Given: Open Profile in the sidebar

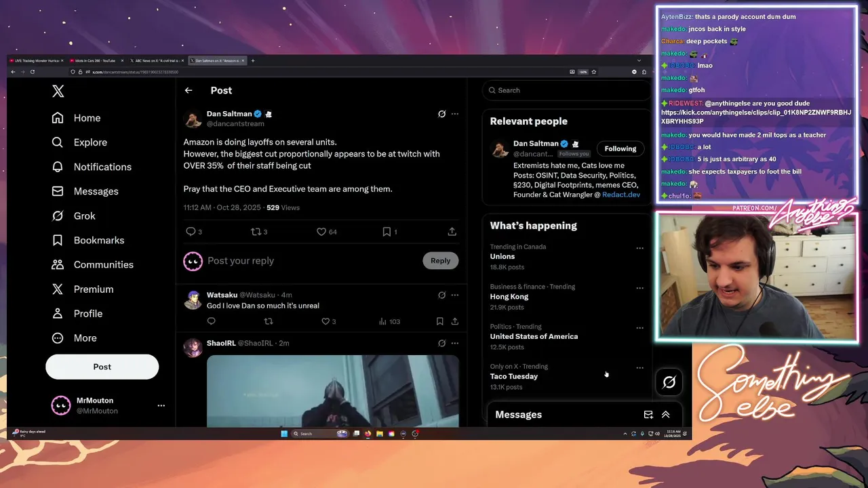Looking at the screenshot, I should [x=77, y=313].
